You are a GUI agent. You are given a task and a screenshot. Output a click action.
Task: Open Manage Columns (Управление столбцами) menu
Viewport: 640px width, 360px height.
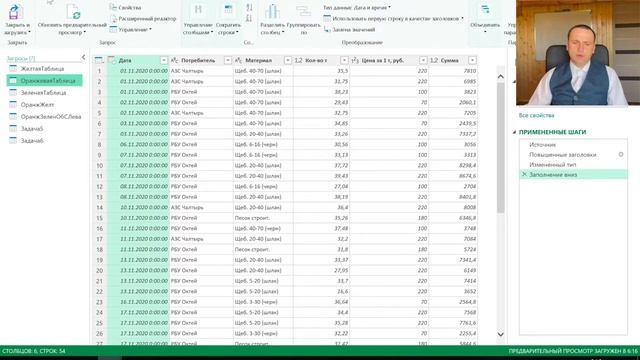pos(198,19)
